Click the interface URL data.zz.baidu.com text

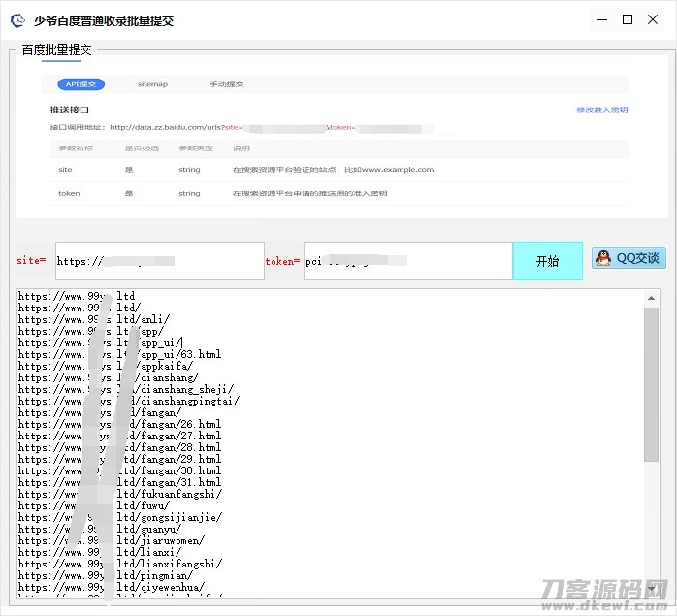coord(167,127)
